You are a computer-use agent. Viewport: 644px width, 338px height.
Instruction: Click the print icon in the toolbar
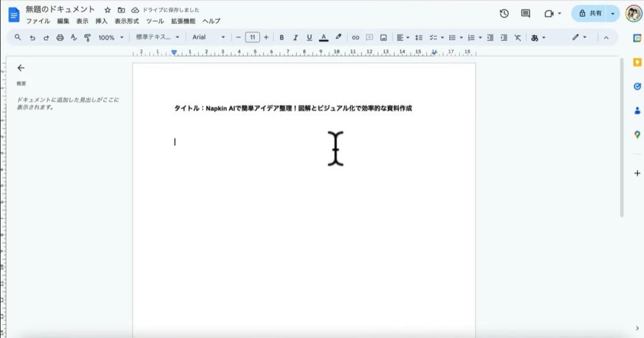[x=60, y=38]
